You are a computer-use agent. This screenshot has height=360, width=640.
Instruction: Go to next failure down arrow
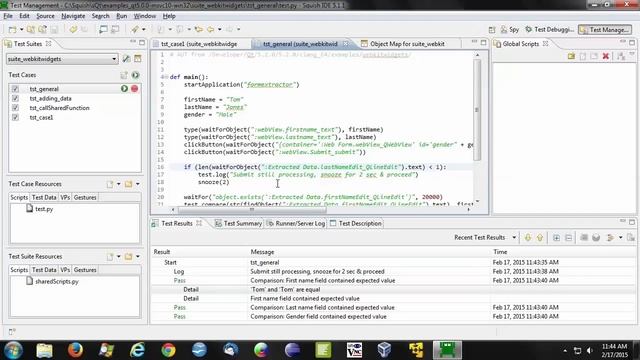click(528, 238)
